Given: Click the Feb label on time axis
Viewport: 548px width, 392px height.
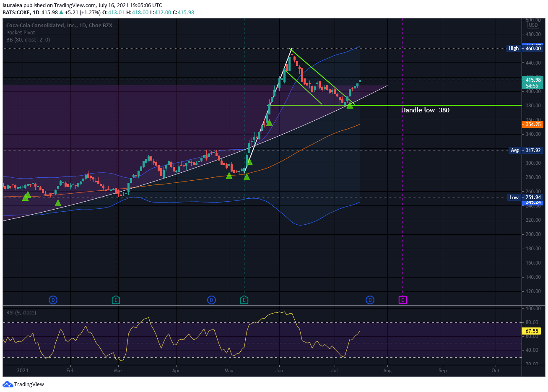Looking at the screenshot, I should 70,371.
